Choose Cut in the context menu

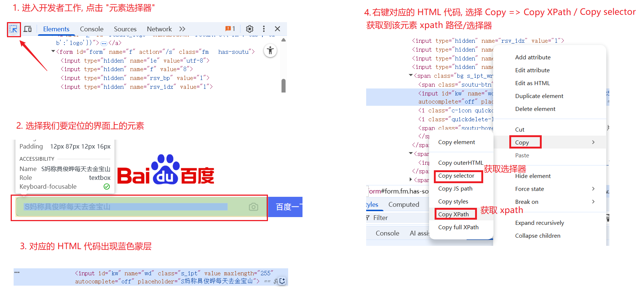[x=520, y=129]
